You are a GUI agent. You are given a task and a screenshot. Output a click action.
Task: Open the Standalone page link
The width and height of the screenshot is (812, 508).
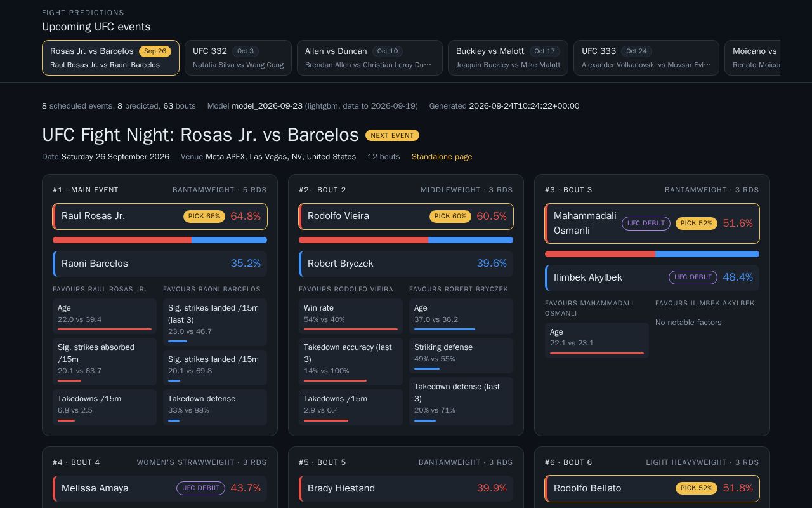(x=442, y=157)
